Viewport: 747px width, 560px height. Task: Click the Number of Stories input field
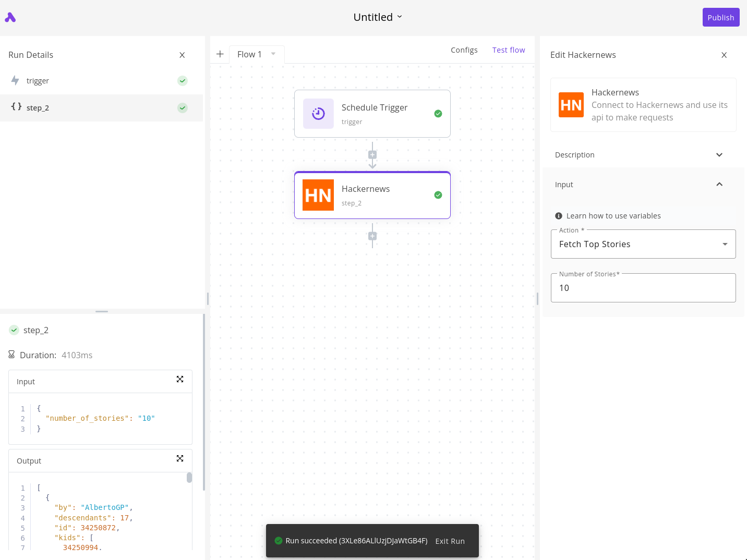tap(643, 288)
